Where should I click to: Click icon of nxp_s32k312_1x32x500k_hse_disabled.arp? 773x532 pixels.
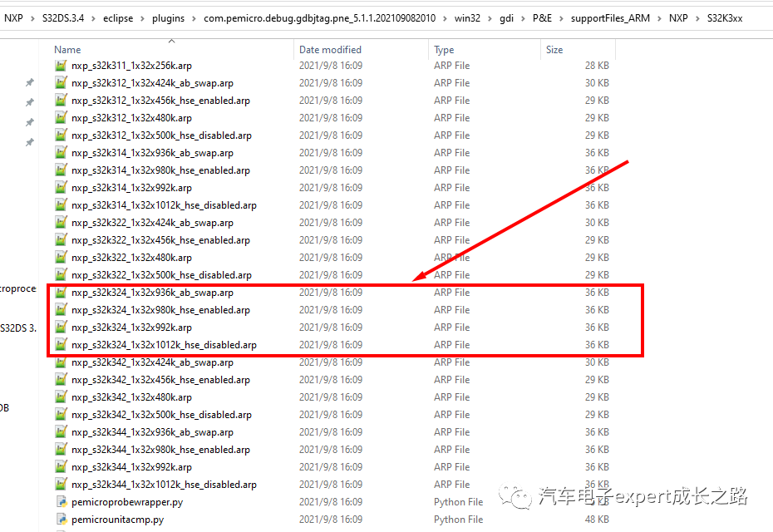(x=61, y=135)
